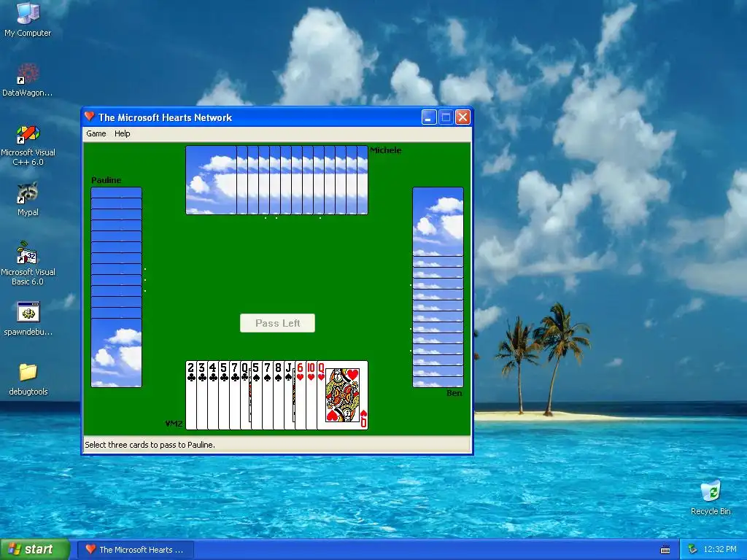Click the Recycle Bin icon
The width and height of the screenshot is (747, 560).
pyautogui.click(x=711, y=498)
